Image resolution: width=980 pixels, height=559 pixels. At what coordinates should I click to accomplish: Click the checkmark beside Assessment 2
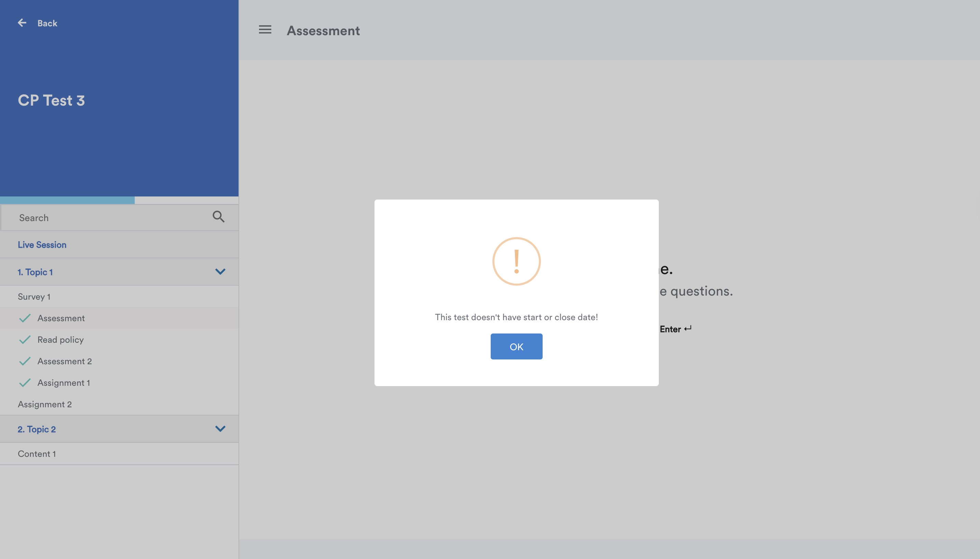click(25, 361)
